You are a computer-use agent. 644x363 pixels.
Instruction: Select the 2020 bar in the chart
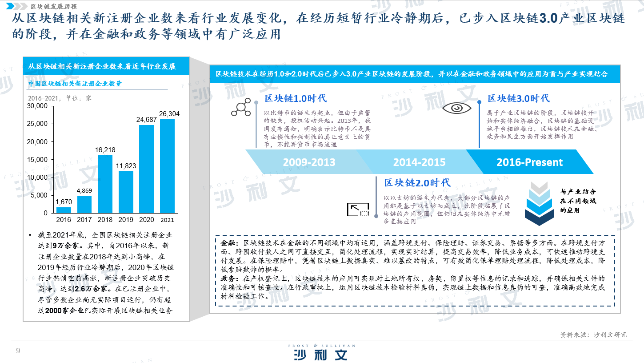pos(147,169)
